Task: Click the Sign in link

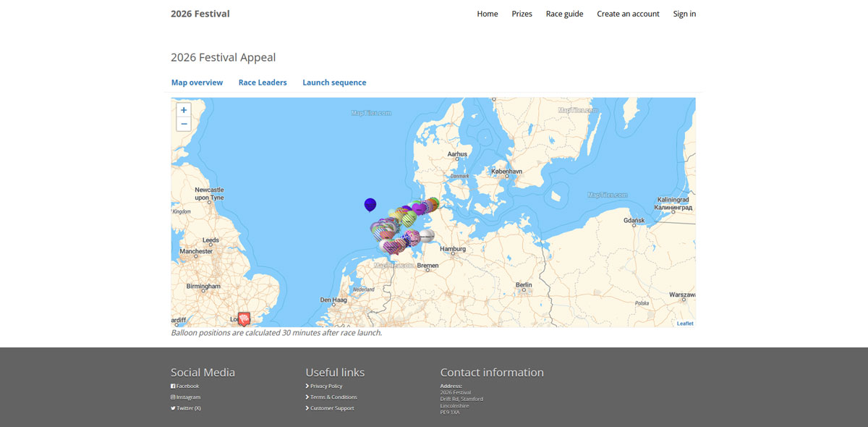Action: click(x=684, y=14)
